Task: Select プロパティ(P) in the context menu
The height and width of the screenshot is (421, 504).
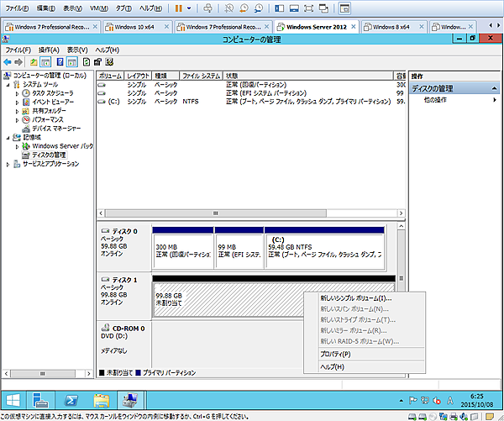Action: (x=336, y=354)
